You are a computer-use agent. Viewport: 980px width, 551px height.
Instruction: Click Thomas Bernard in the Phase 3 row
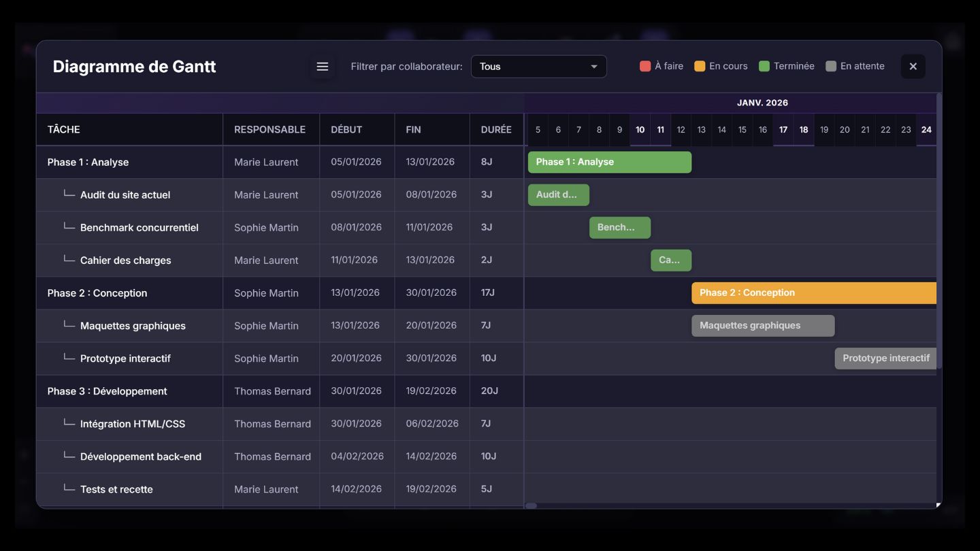(272, 390)
